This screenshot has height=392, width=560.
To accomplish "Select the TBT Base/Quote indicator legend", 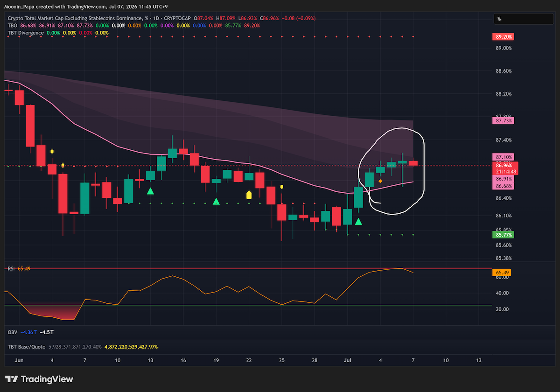I will 27,347.
